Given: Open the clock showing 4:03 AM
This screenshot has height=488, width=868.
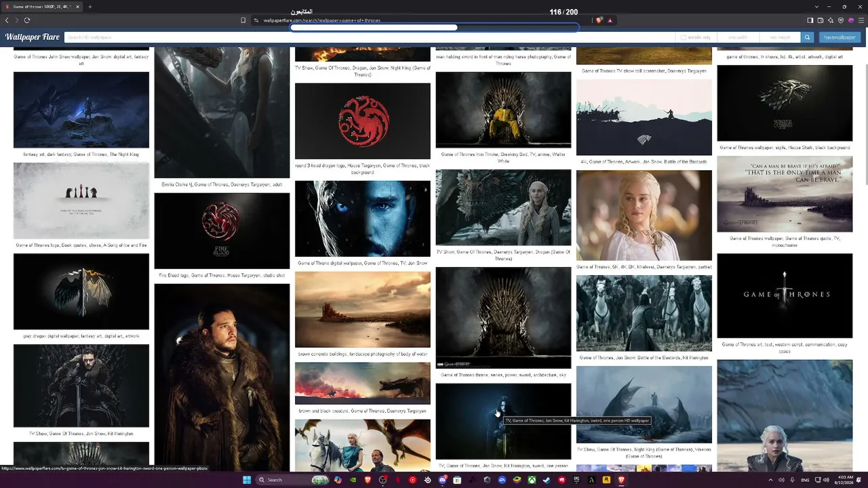Looking at the screenshot, I should (845, 480).
